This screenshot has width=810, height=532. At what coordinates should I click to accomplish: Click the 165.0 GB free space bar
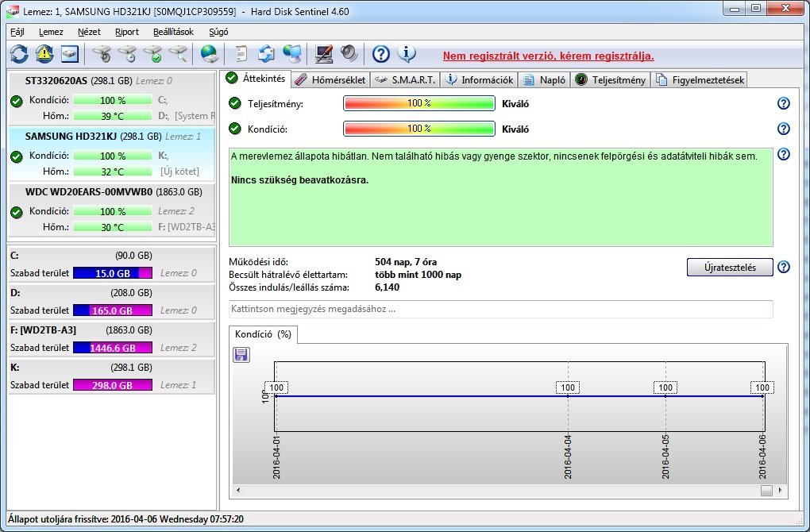tap(113, 310)
